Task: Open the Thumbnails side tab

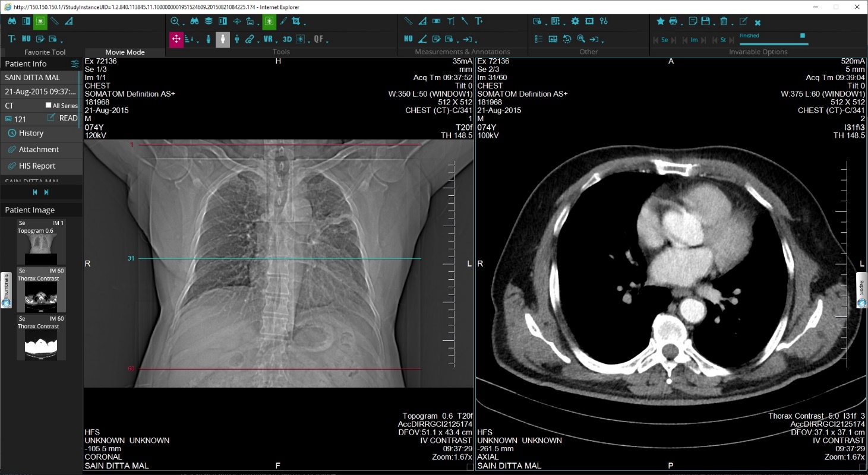Action: pyautogui.click(x=6, y=290)
